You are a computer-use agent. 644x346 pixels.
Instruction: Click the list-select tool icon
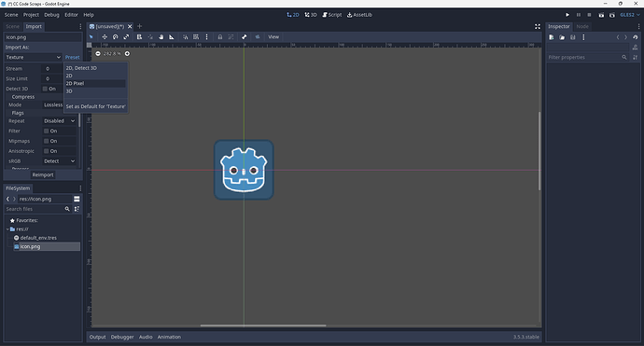click(140, 37)
